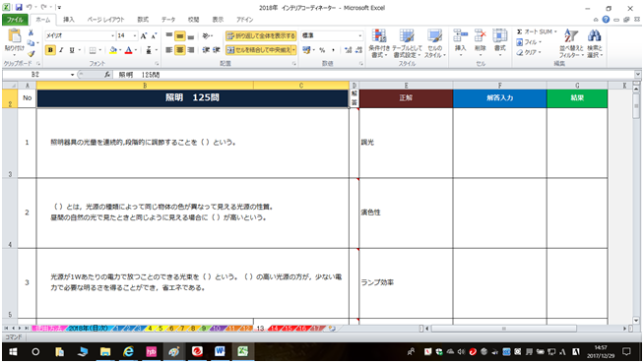Toggle Bold formatting button
This screenshot has width=644, height=364.
coord(50,50)
